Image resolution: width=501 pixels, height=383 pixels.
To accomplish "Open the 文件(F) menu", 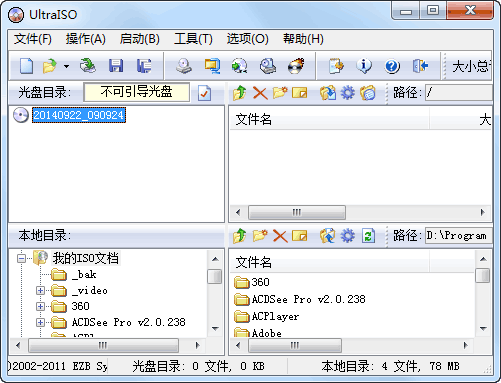I will click(33, 39).
